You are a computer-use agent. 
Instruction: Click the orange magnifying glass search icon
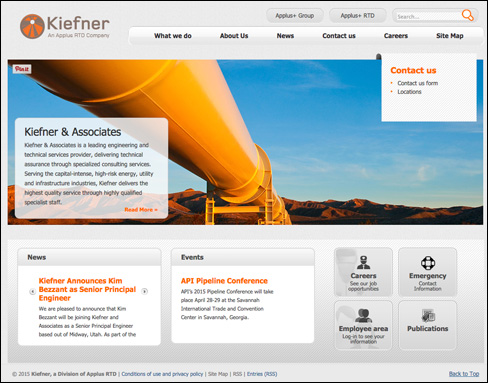pos(467,15)
